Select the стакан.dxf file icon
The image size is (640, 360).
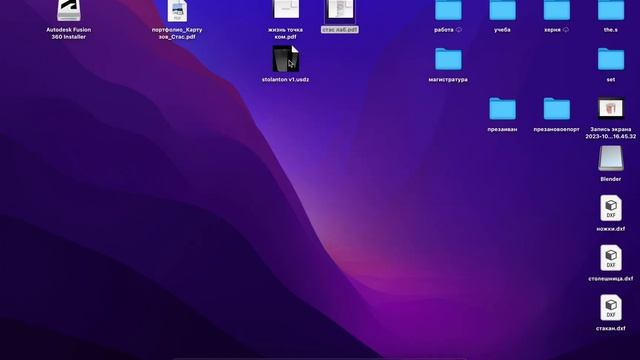point(611,308)
